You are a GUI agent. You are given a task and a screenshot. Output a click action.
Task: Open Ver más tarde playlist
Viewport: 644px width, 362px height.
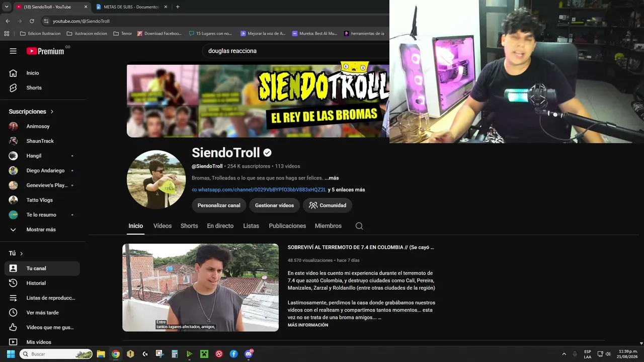[x=42, y=313]
